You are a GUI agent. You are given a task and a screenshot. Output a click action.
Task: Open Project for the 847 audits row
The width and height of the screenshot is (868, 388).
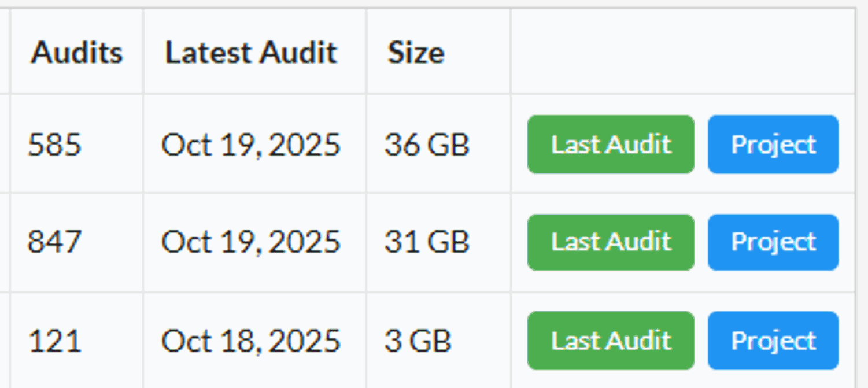point(773,242)
